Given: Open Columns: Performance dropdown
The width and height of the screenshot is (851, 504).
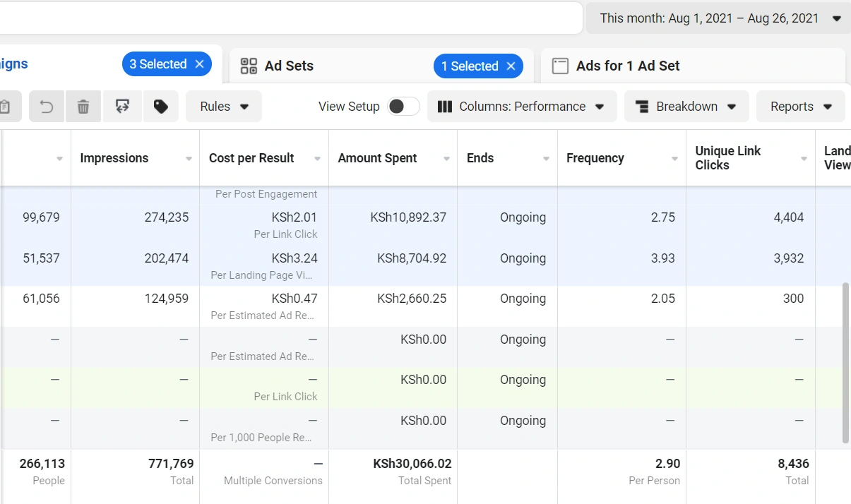Looking at the screenshot, I should (x=522, y=107).
